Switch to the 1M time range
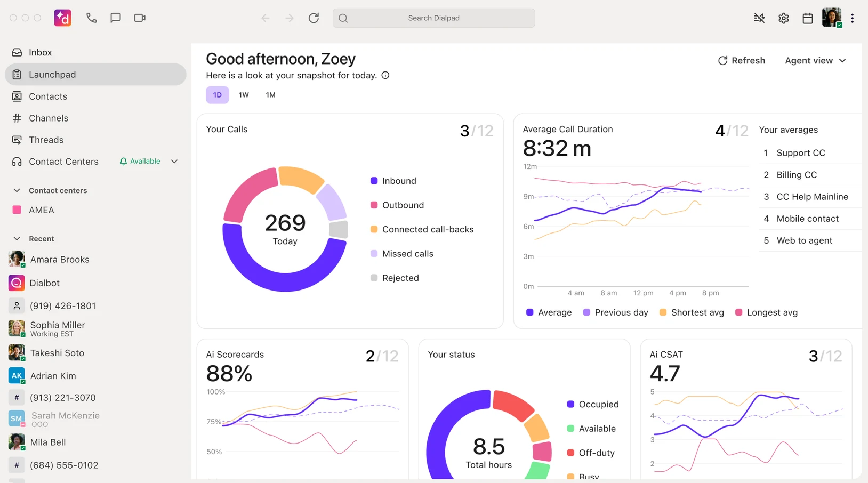The width and height of the screenshot is (868, 483). tap(271, 95)
